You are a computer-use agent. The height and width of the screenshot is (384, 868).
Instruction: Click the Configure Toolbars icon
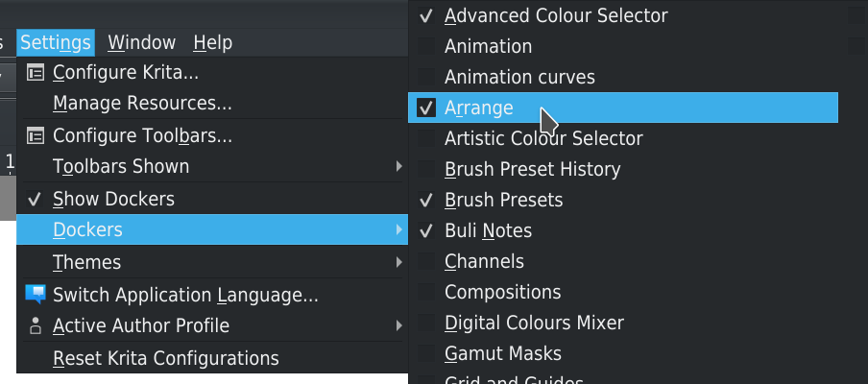tap(36, 135)
